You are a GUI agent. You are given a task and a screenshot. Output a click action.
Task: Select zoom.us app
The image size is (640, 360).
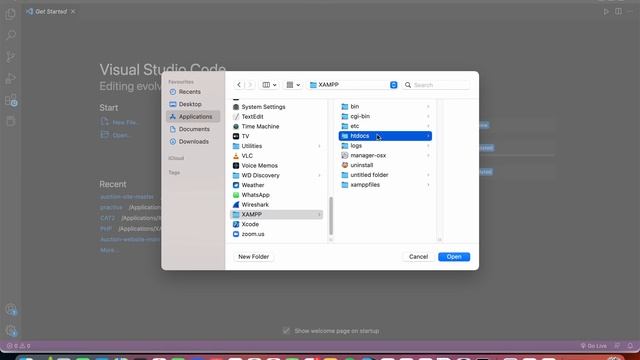pyautogui.click(x=277, y=234)
